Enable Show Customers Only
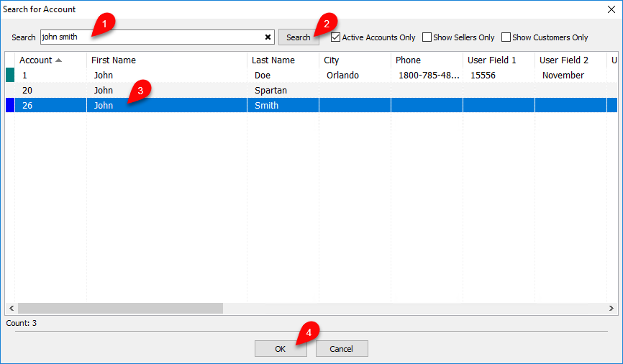This screenshot has width=623, height=364. pyautogui.click(x=506, y=37)
